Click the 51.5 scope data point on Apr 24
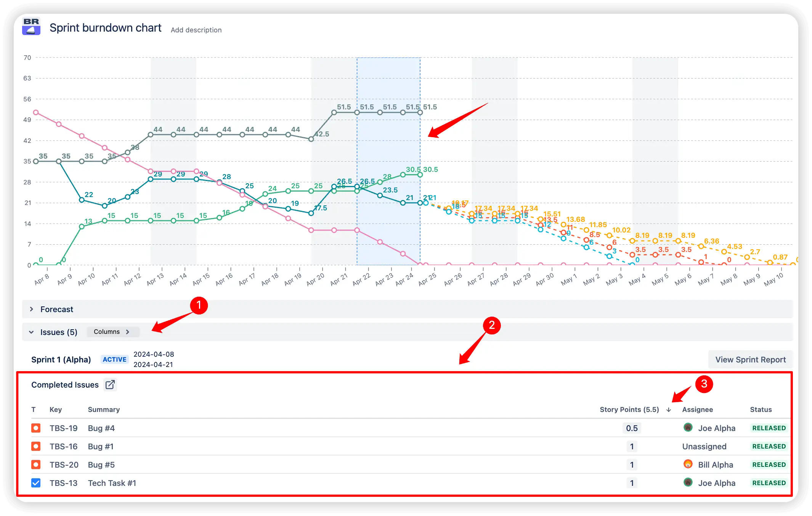The height and width of the screenshot is (516, 812). 403,112
